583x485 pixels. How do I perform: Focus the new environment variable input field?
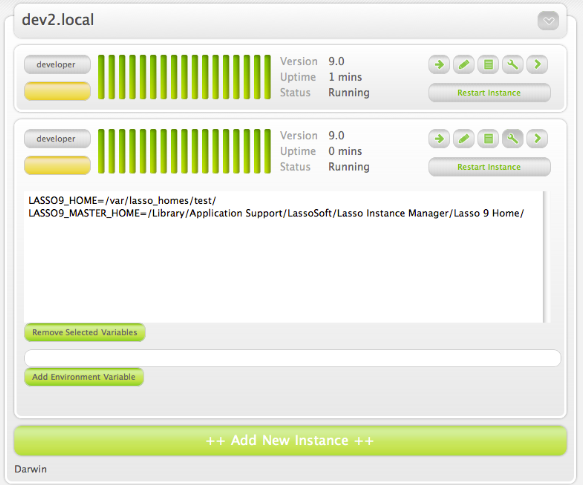click(x=293, y=358)
